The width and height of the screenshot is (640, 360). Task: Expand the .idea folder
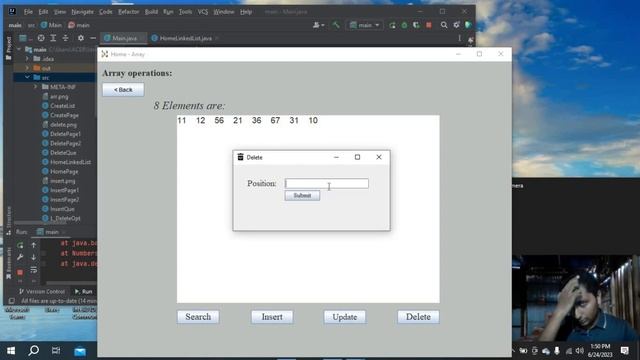pos(27,59)
